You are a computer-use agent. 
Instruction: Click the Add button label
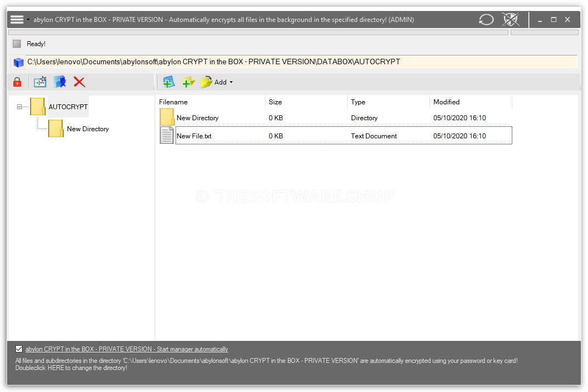tap(220, 82)
